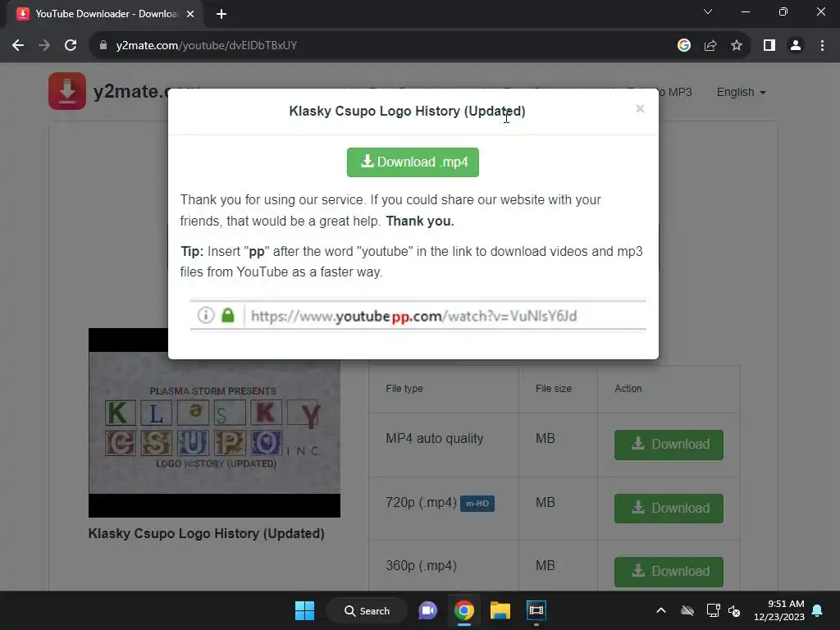Open the Chat app in taskbar
This screenshot has height=630, width=840.
point(427,610)
